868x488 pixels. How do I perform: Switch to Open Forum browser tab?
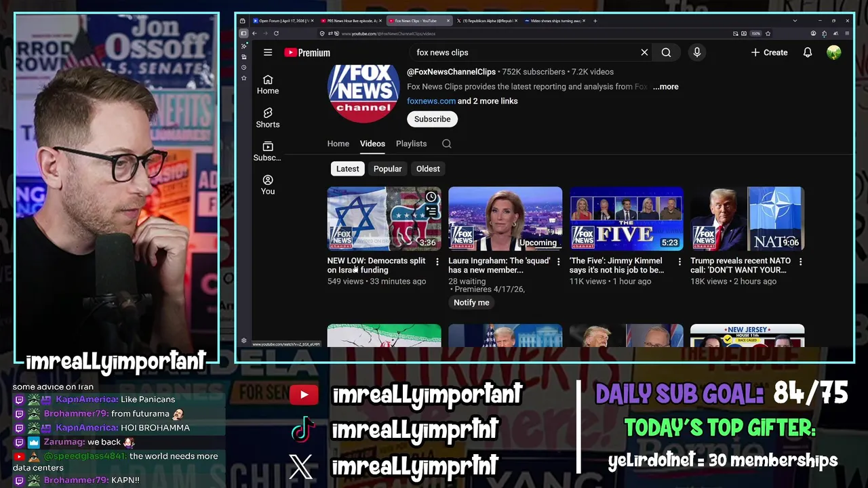[283, 21]
